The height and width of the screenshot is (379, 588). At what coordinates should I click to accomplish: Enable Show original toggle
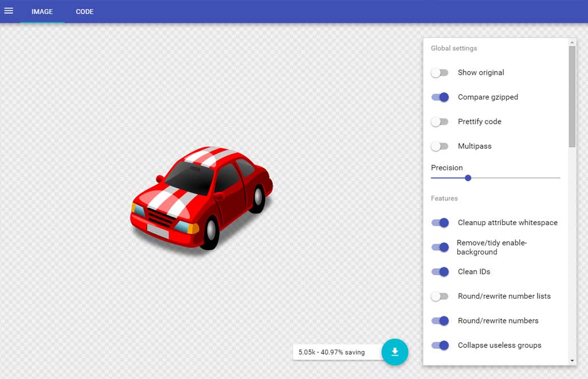[439, 73]
